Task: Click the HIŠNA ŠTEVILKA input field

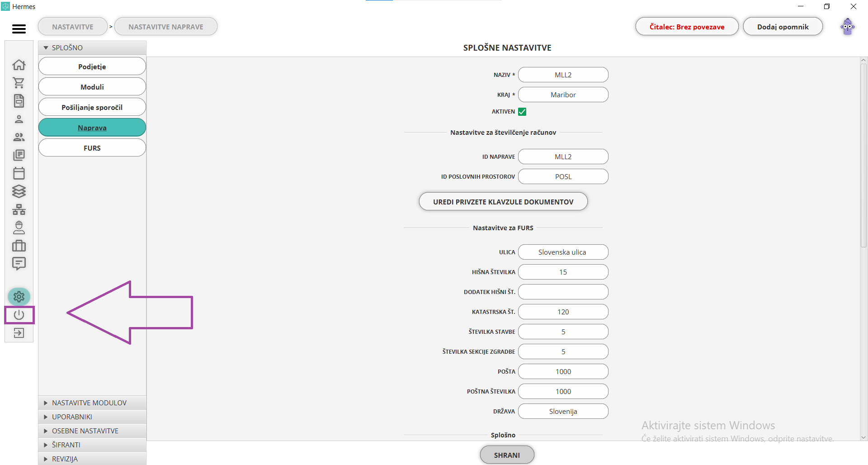Action: [563, 272]
